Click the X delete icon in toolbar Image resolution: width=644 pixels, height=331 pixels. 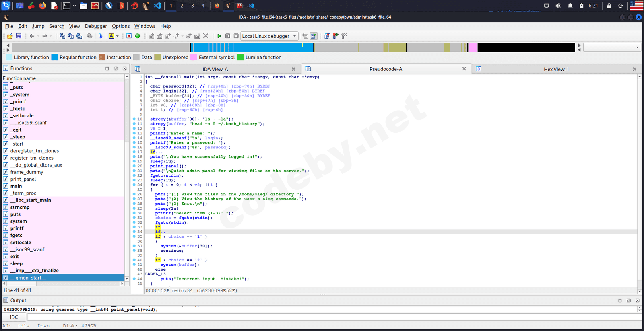[x=206, y=36]
